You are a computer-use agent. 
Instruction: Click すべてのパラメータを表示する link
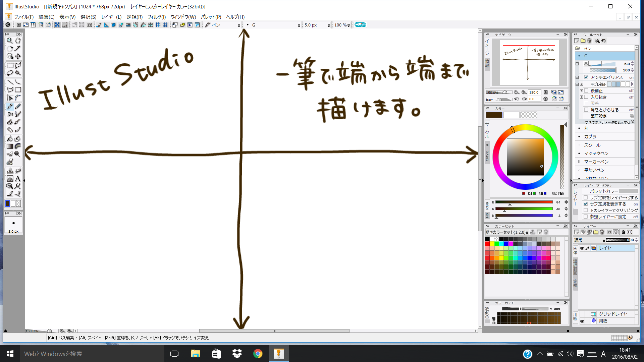click(607, 122)
